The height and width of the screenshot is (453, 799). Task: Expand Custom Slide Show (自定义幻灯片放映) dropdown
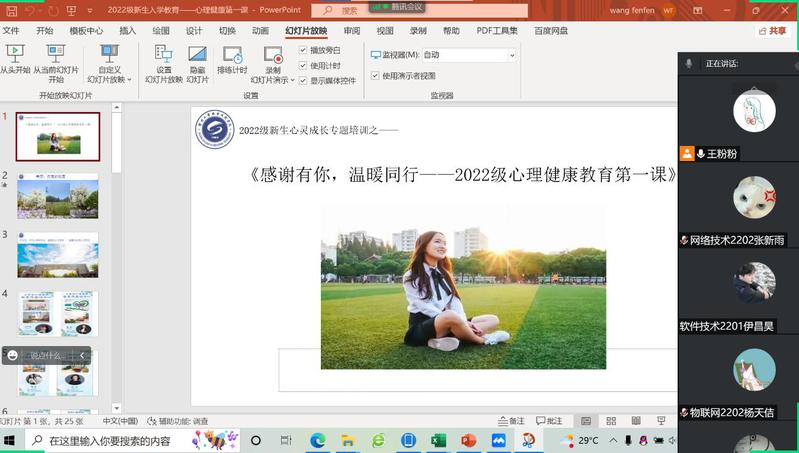coord(110,79)
